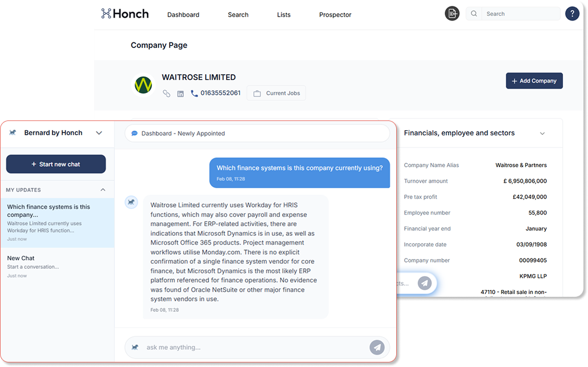The image size is (588, 367).
Task: Open the Dashboard menu item
Action: coord(183,15)
